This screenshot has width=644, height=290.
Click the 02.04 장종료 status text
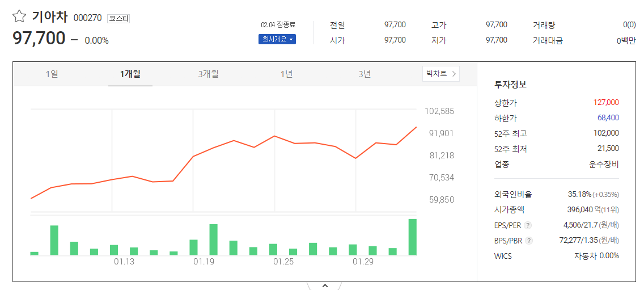278,24
